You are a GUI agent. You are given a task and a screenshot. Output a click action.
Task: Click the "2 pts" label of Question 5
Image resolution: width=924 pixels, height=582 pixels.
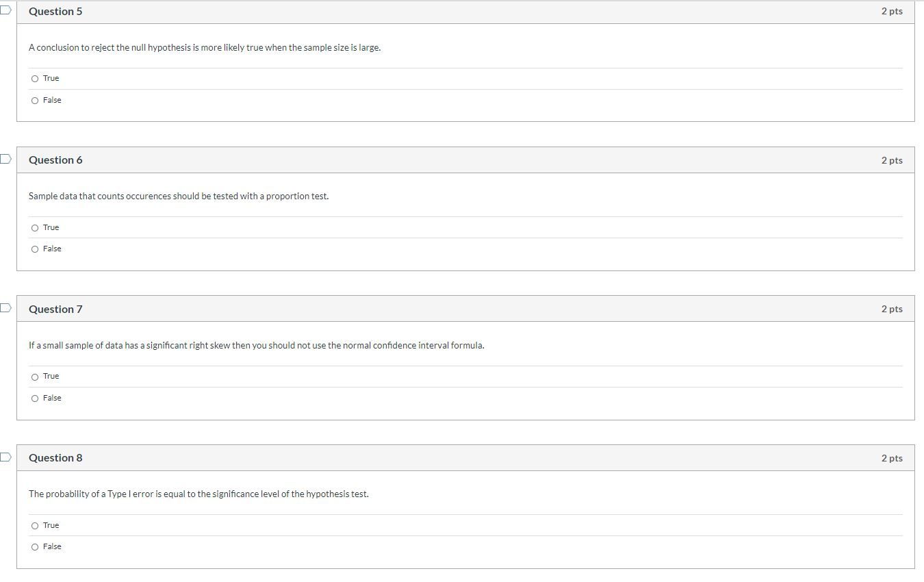[892, 12]
